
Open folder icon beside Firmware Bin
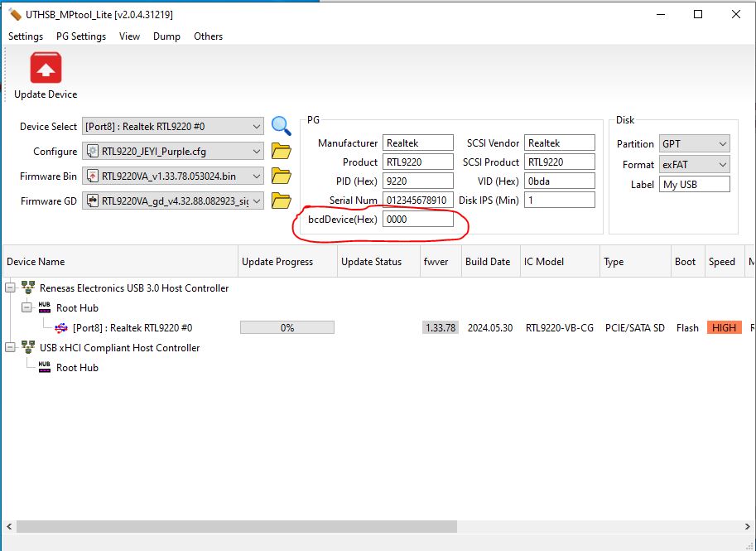click(x=281, y=176)
